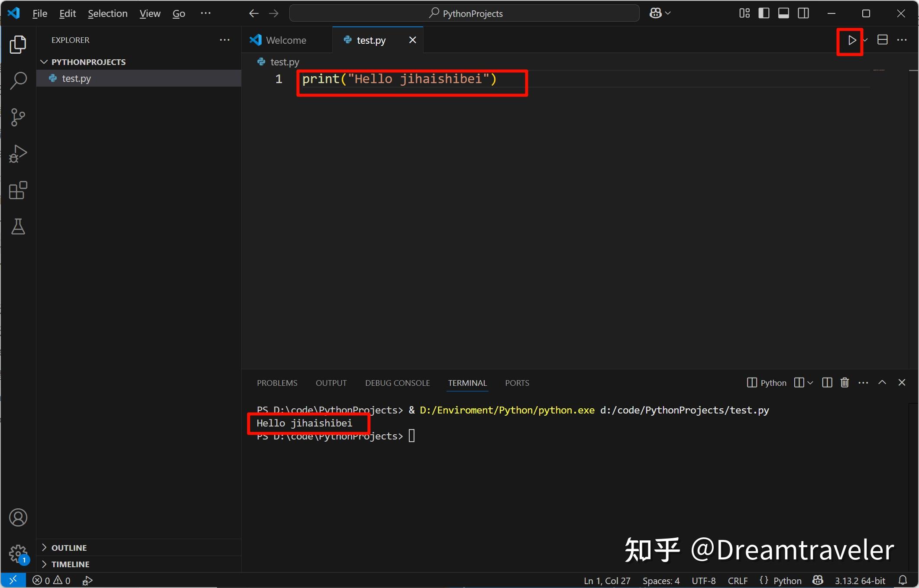Open the Source Control view
The width and height of the screenshot is (919, 588).
point(18,117)
